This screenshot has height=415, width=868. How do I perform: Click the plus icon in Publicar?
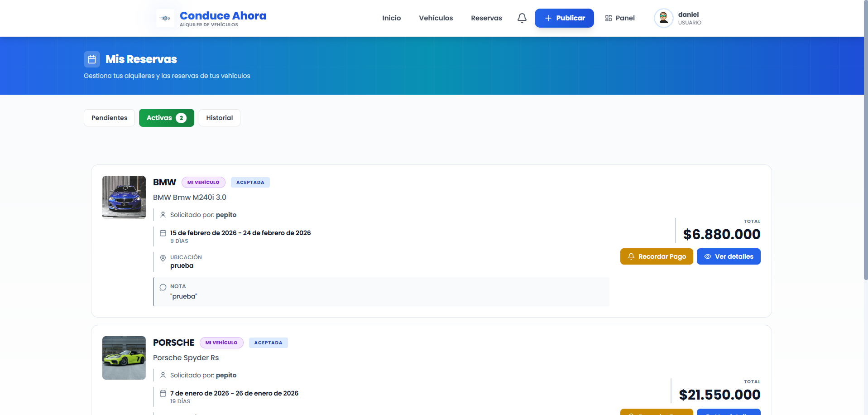coord(548,18)
